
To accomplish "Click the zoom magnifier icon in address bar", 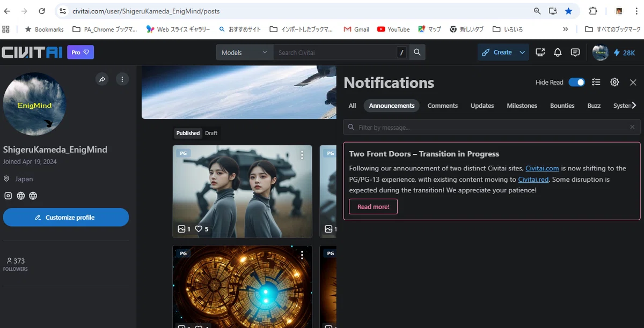I will click(537, 11).
